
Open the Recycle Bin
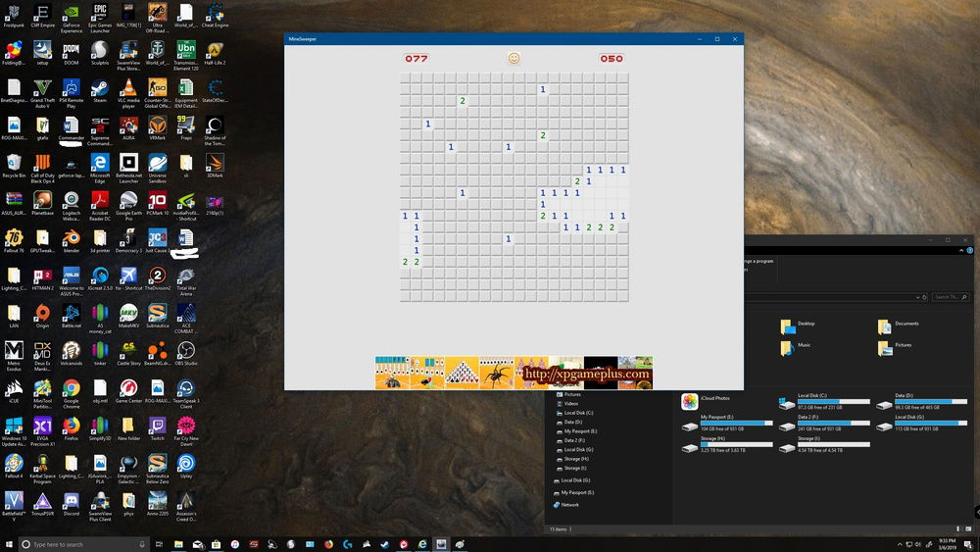(x=14, y=164)
